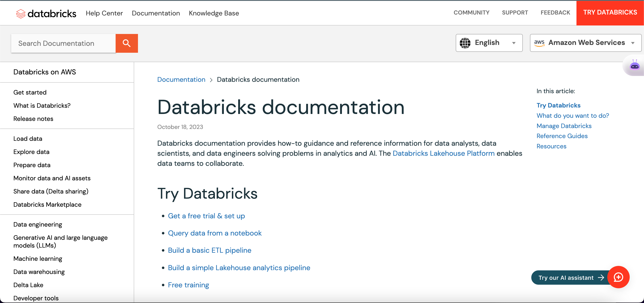644x303 pixels.
Task: Jump to Manage Databricks section
Action: [564, 126]
